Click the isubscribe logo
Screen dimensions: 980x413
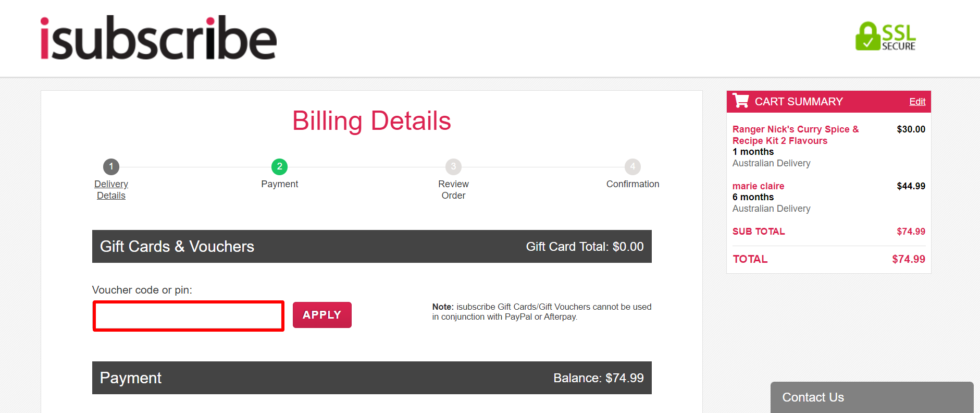click(156, 38)
